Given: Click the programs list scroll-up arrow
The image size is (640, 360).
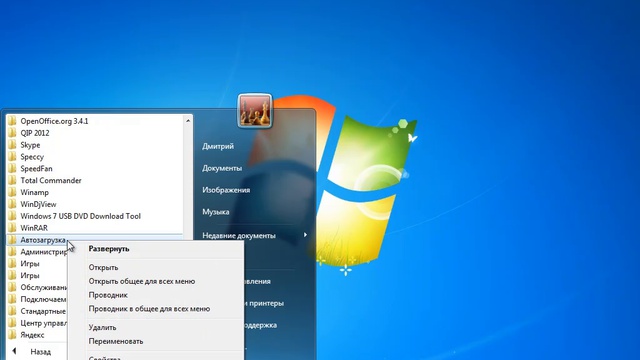Looking at the screenshot, I should [188, 121].
